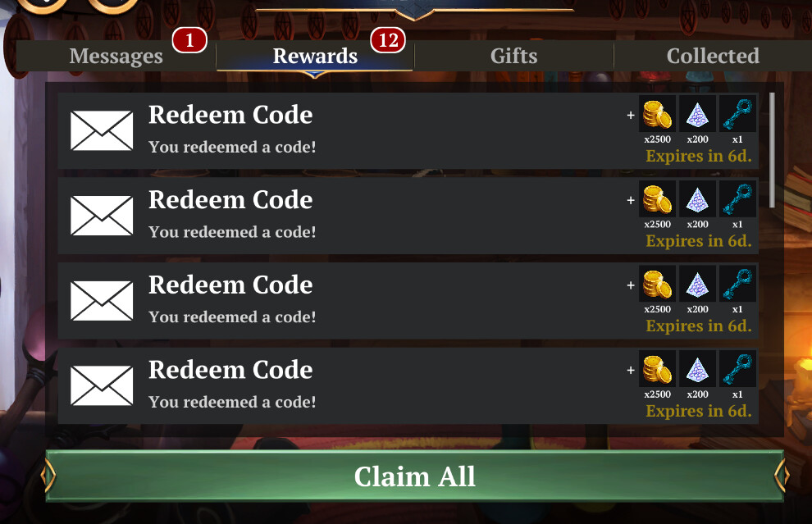Viewport: 812px width, 524px height.
Task: Click the gold coins icon in first reward
Action: [x=657, y=114]
